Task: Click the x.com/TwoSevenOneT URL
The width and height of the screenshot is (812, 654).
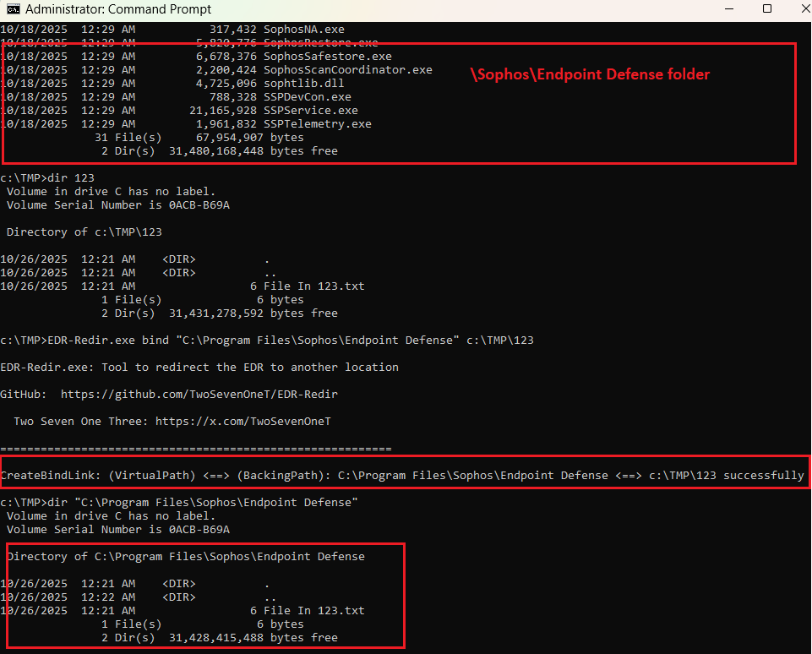Action: [243, 422]
